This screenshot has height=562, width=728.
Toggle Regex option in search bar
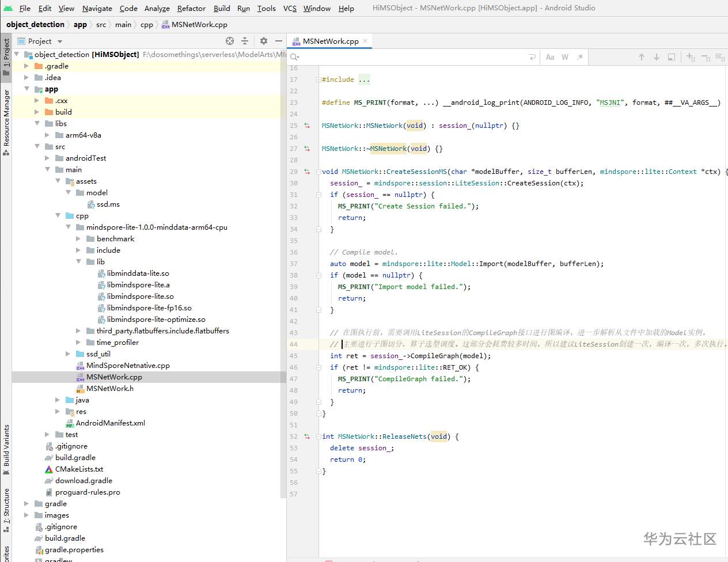(579, 57)
